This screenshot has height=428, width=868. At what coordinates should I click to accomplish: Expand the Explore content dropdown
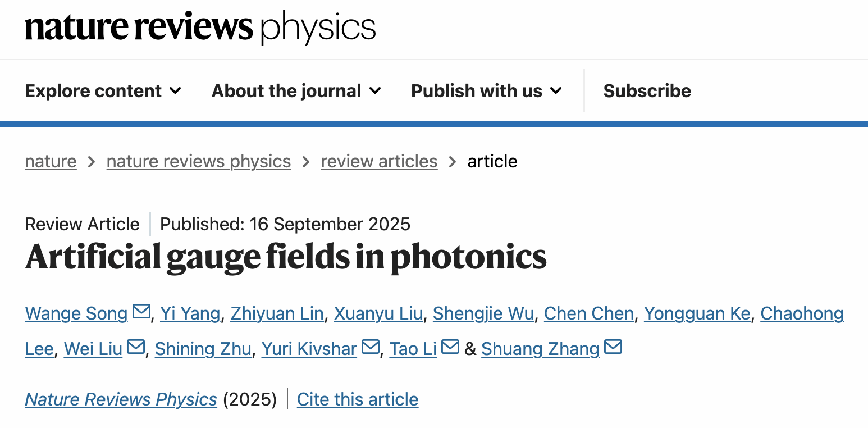click(x=103, y=91)
